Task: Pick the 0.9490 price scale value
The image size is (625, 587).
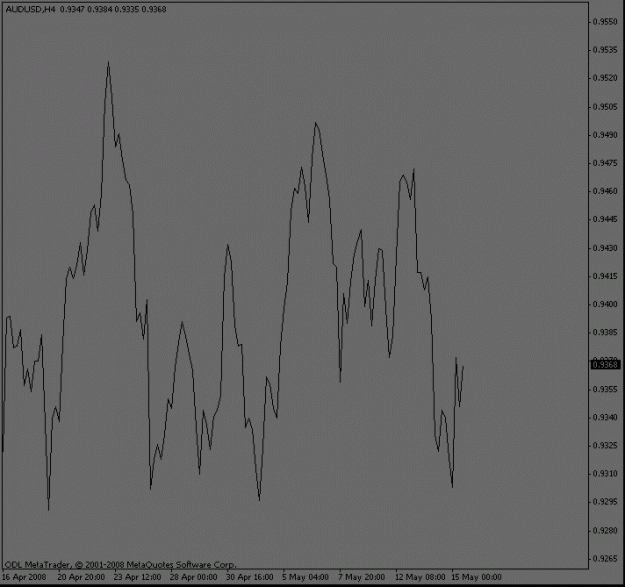Action: (605, 135)
